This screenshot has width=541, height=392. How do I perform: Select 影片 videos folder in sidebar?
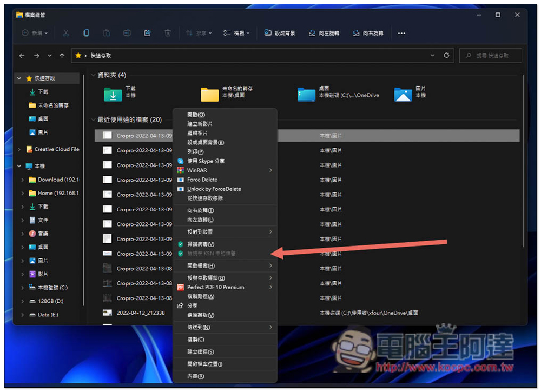(43, 274)
